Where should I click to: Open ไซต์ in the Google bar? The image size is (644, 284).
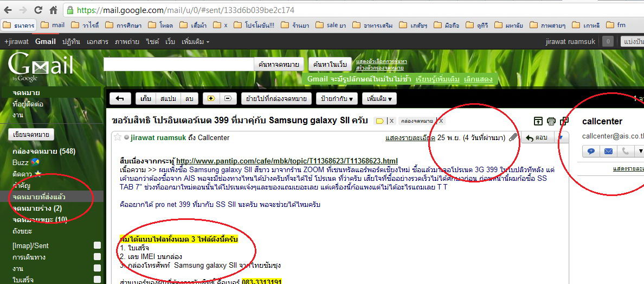(x=152, y=42)
